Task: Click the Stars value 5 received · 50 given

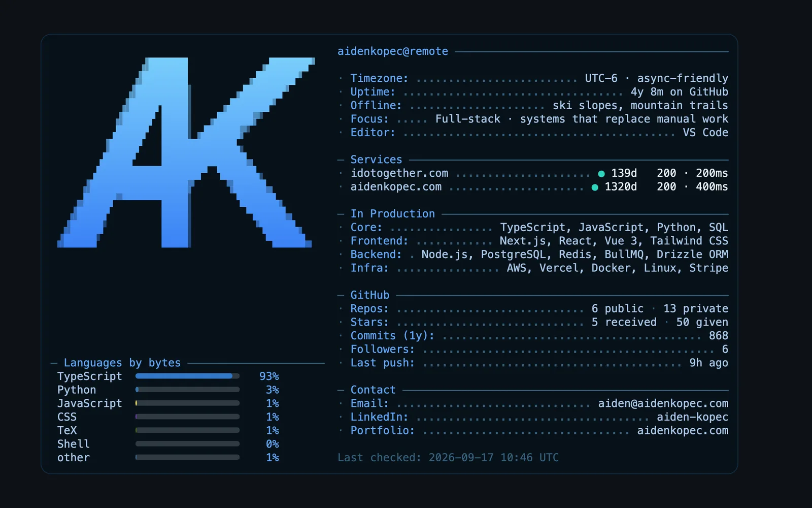Action: pyautogui.click(x=660, y=322)
